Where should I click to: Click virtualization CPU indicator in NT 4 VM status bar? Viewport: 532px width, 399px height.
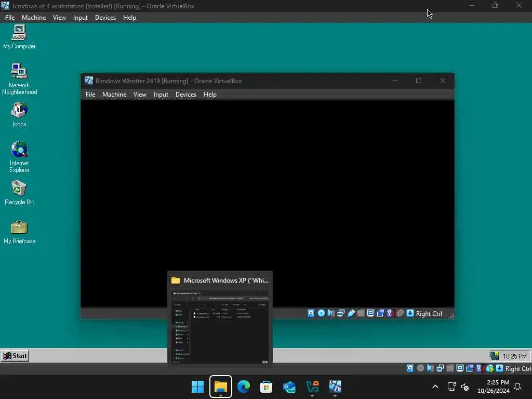(x=480, y=368)
